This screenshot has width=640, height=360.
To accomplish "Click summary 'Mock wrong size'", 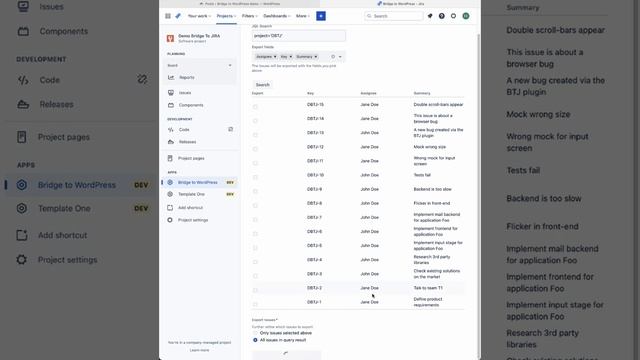I will click(x=430, y=147).
